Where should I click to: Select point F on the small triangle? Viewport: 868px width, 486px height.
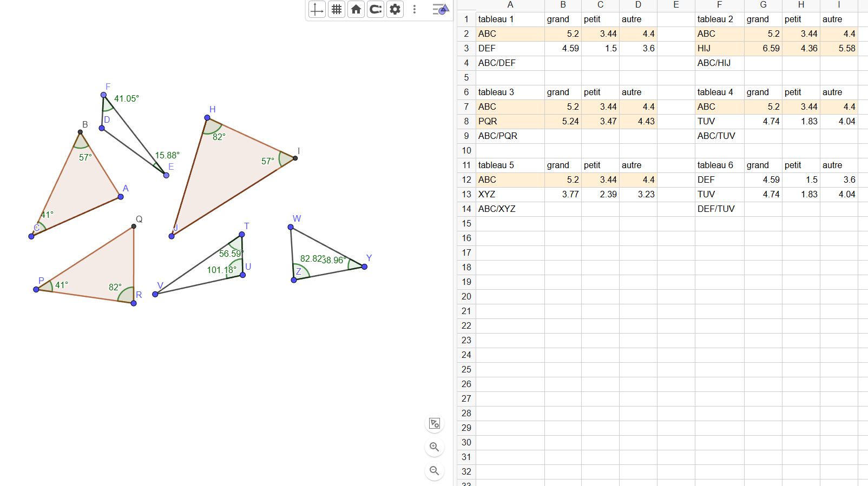104,95
